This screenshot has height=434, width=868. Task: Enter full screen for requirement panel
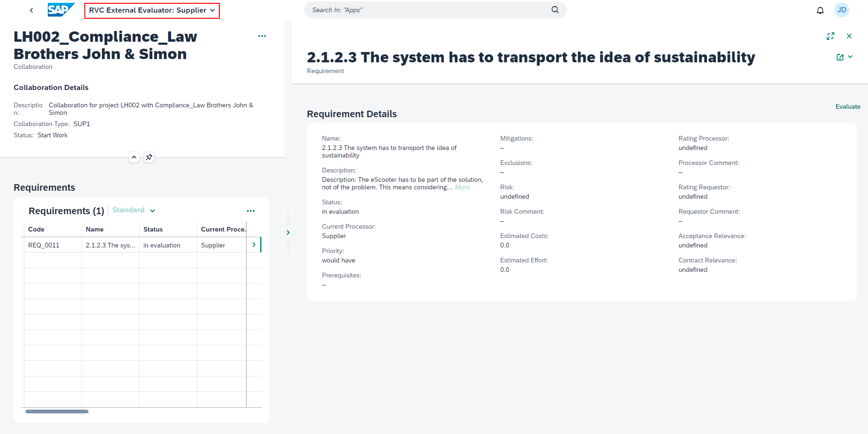tap(831, 36)
